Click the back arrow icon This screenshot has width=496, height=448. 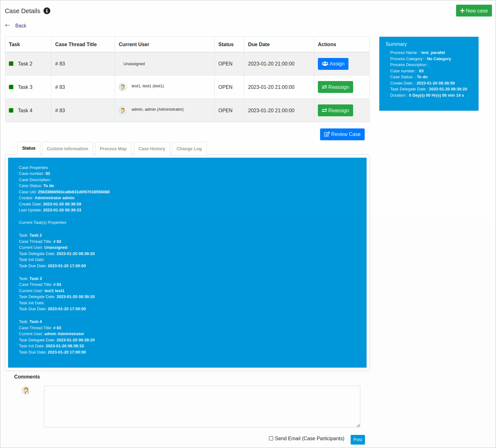tap(7, 26)
